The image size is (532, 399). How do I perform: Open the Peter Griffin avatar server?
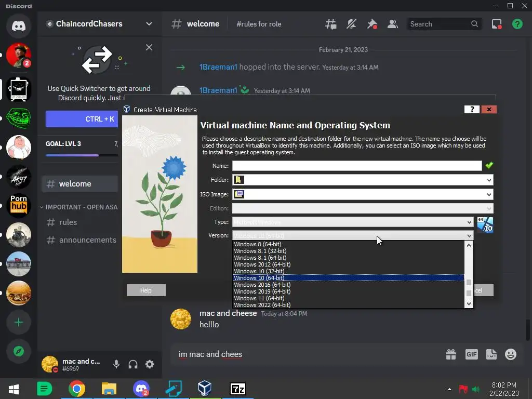coord(19,147)
